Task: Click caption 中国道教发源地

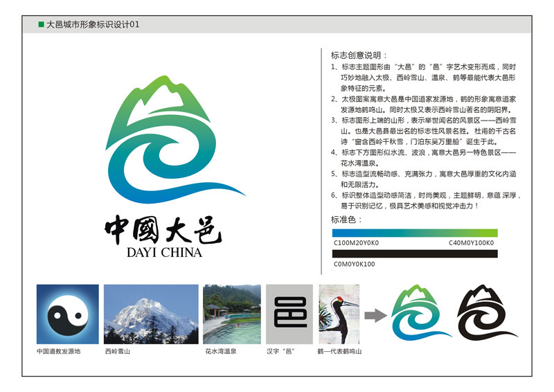Action: 59,351
